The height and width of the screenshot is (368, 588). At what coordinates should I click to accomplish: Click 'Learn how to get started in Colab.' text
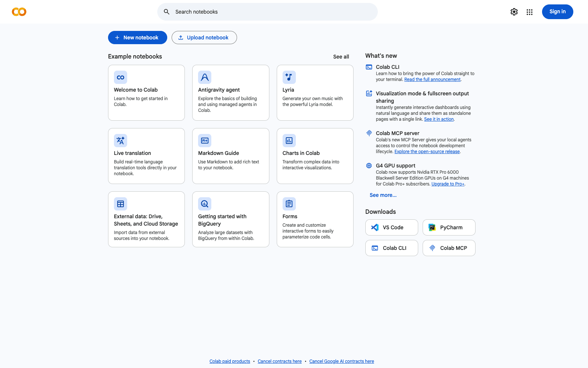141,102
